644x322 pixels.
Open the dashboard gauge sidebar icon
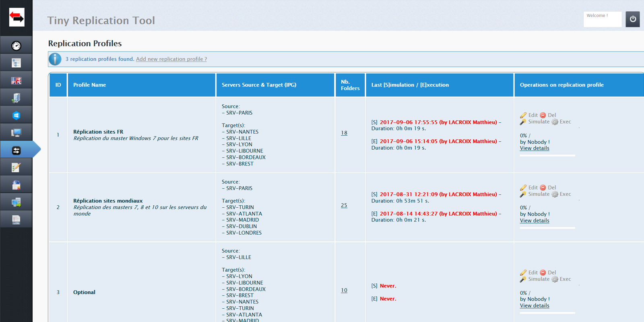[x=16, y=45]
